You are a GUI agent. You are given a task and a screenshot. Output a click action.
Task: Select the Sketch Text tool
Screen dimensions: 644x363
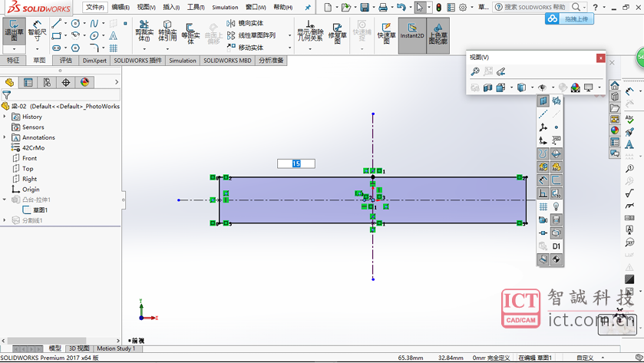[114, 36]
